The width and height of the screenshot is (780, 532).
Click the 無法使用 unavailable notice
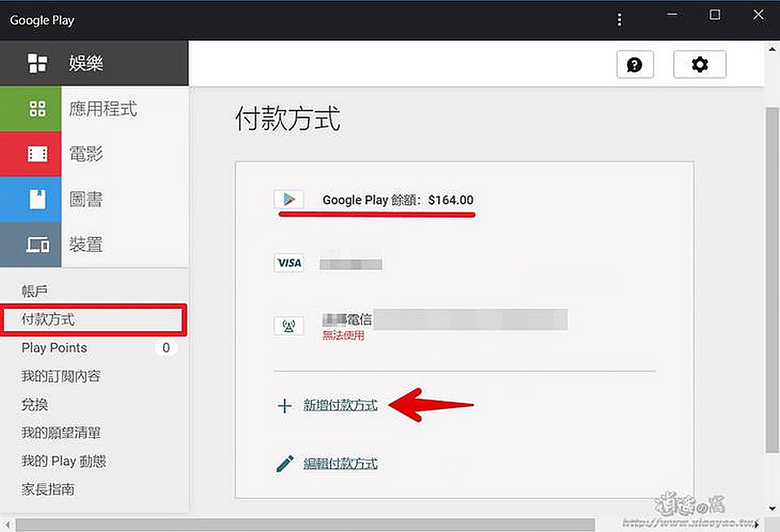(343, 336)
